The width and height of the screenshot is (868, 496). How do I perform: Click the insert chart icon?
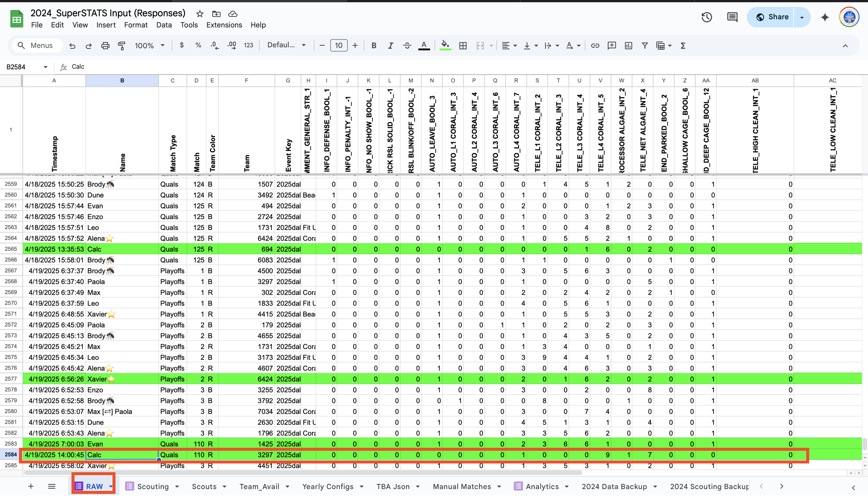click(628, 46)
